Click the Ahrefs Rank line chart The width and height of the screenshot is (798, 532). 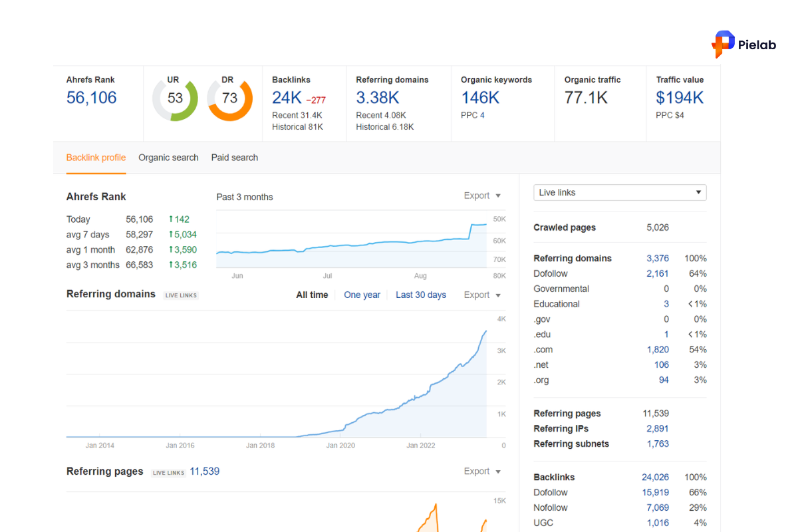[x=352, y=240]
